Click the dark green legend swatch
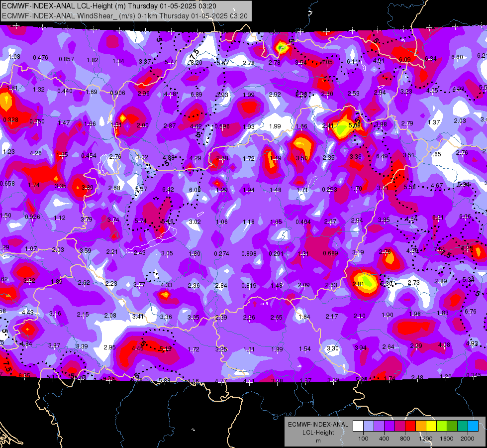 coord(452,426)
